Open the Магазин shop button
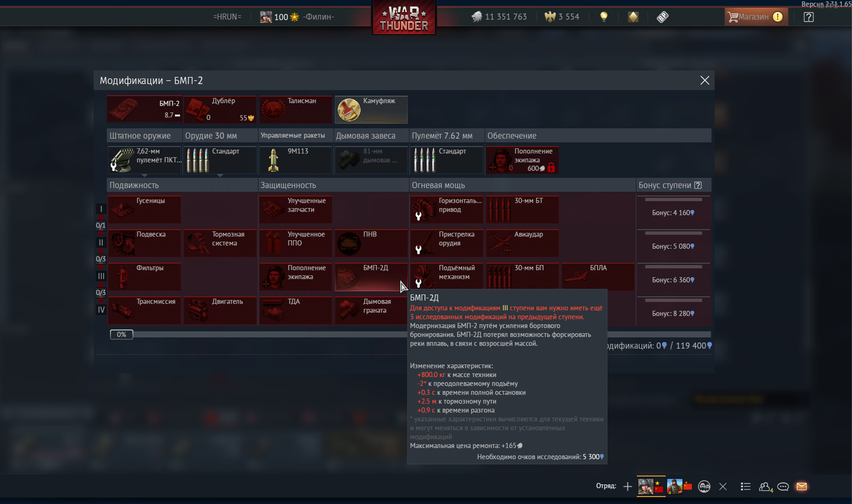The width and height of the screenshot is (852, 504). click(756, 17)
